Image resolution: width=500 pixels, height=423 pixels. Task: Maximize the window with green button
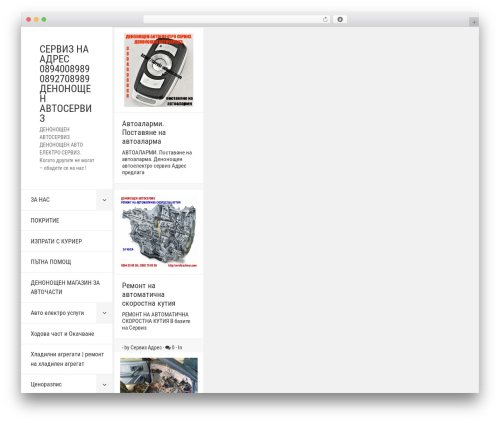[x=44, y=20]
